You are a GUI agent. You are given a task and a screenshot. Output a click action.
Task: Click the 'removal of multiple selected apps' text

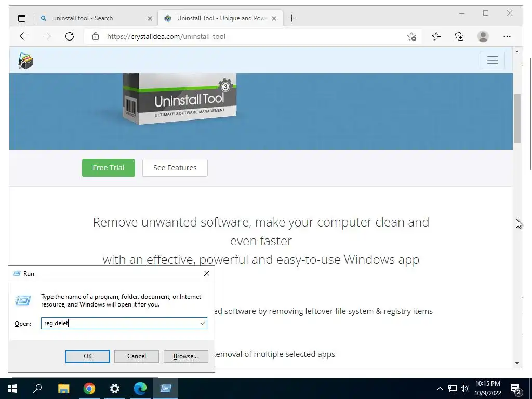[275, 354]
